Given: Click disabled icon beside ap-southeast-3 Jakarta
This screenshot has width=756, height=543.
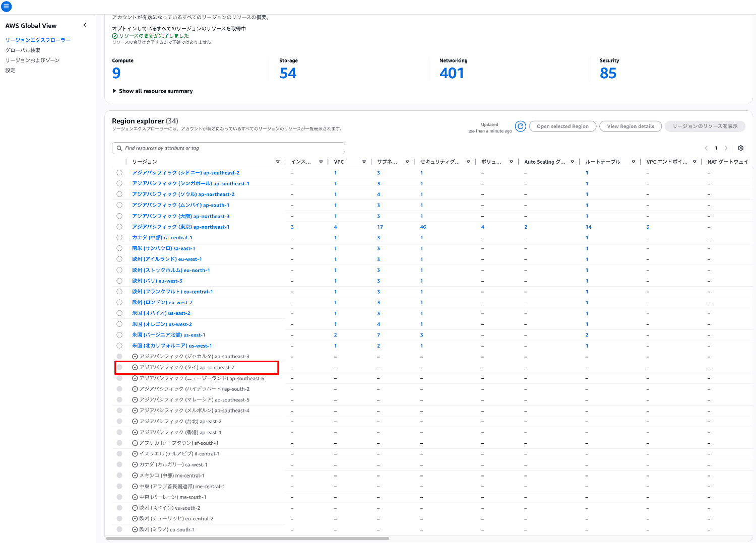Looking at the screenshot, I should [135, 357].
